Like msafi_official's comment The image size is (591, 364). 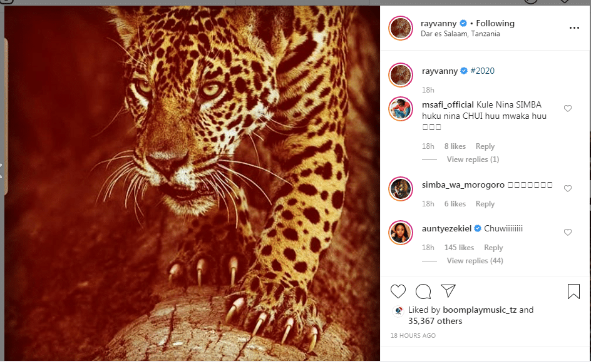[x=568, y=108]
